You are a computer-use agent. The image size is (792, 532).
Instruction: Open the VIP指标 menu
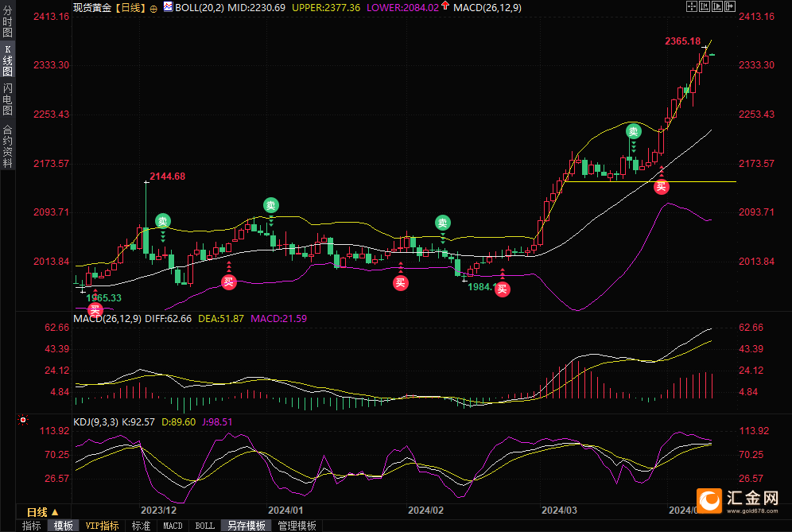click(103, 526)
